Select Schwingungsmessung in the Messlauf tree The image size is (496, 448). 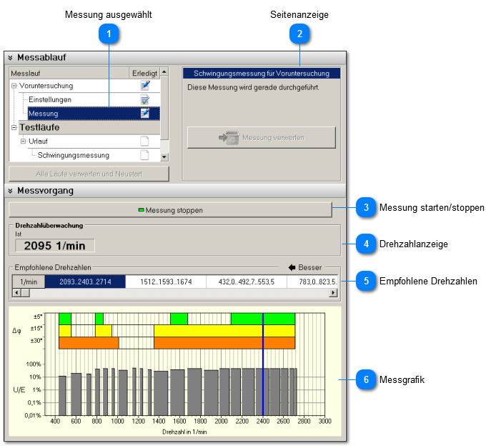pyautogui.click(x=73, y=155)
